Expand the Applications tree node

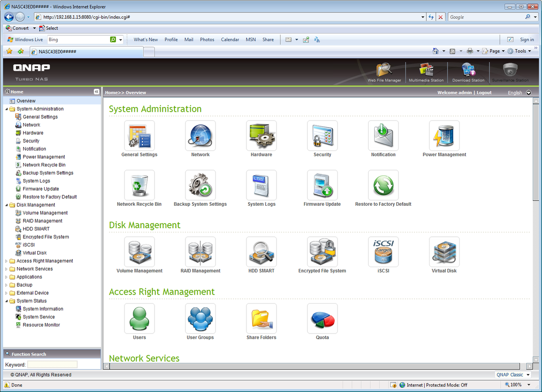click(x=6, y=277)
